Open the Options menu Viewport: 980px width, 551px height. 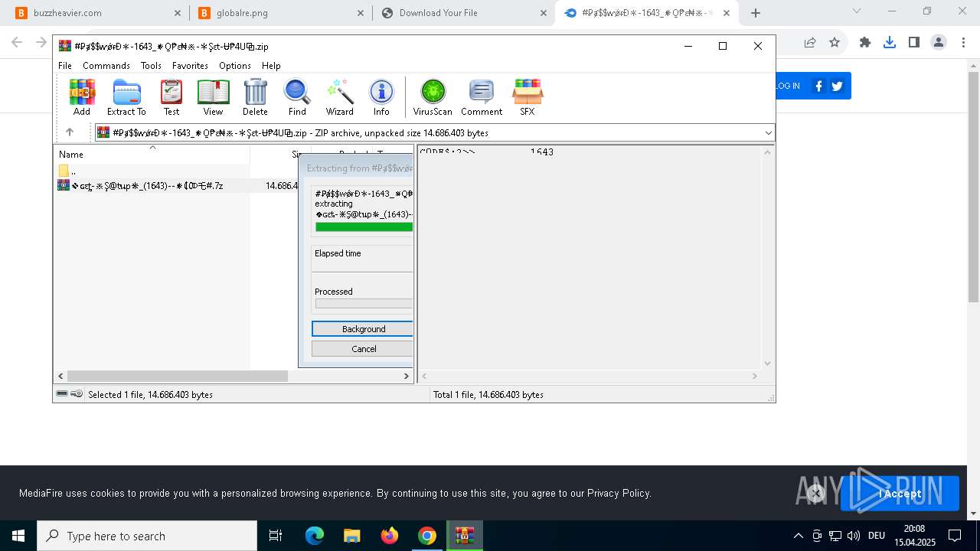[x=235, y=66]
